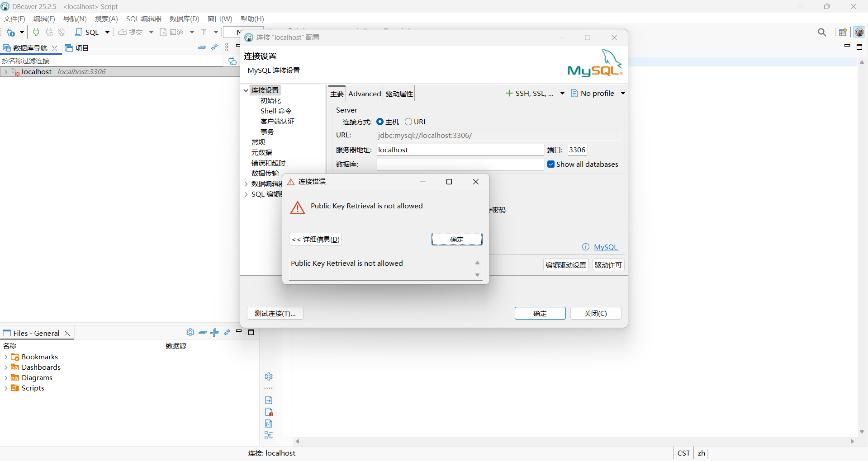The image size is (868, 461).
Task: Open settings gear in Files - General panel
Action: pyautogui.click(x=190, y=332)
